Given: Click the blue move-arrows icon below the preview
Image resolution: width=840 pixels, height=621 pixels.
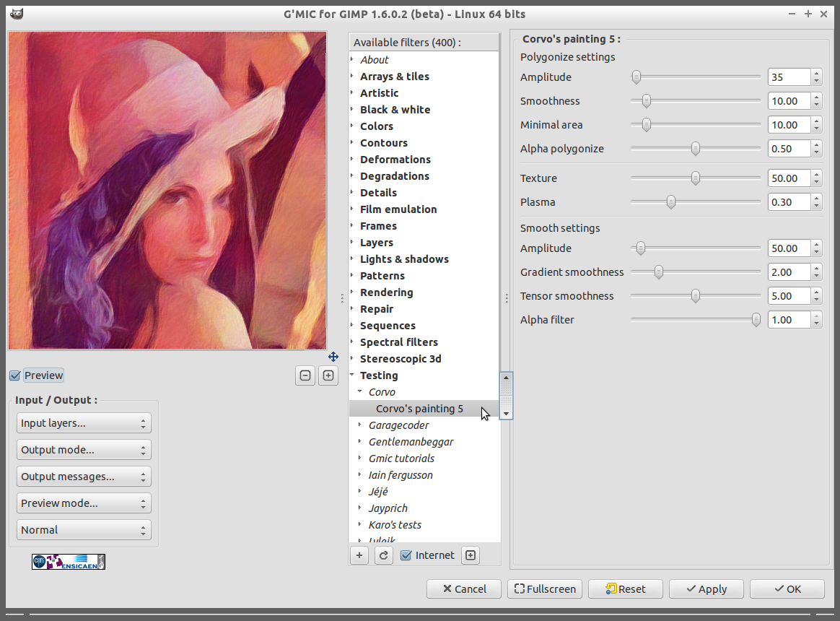Looking at the screenshot, I should click(x=333, y=357).
